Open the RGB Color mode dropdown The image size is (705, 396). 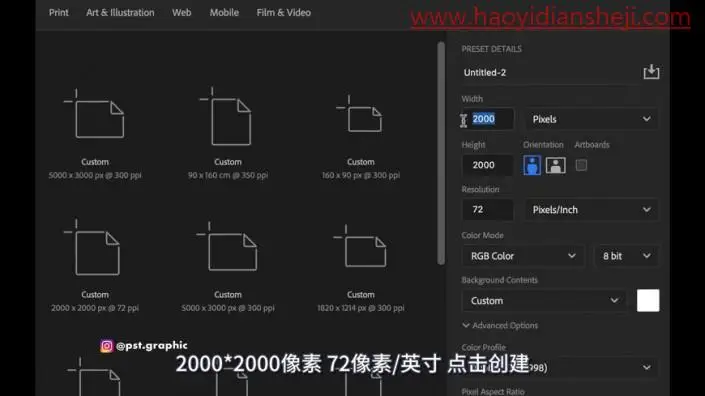coord(523,256)
